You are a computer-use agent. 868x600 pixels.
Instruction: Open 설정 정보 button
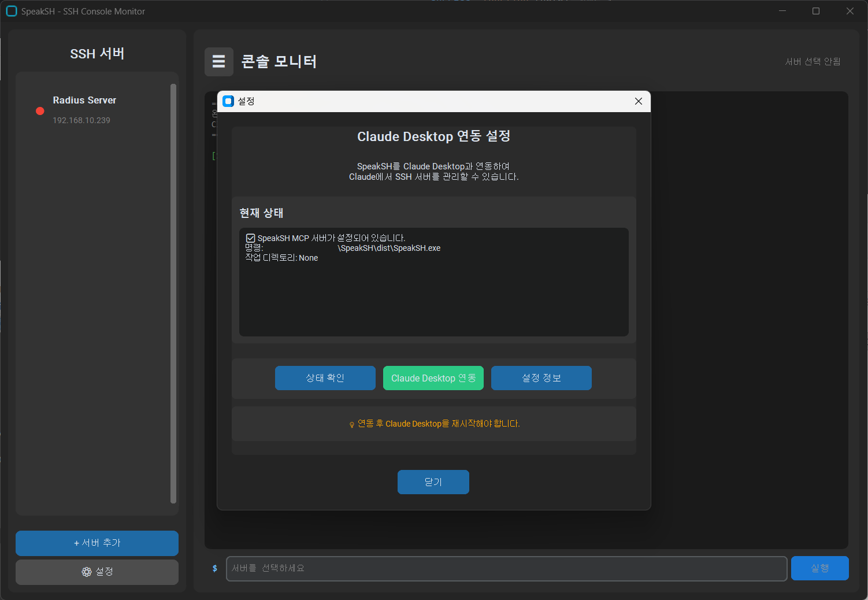click(x=541, y=378)
